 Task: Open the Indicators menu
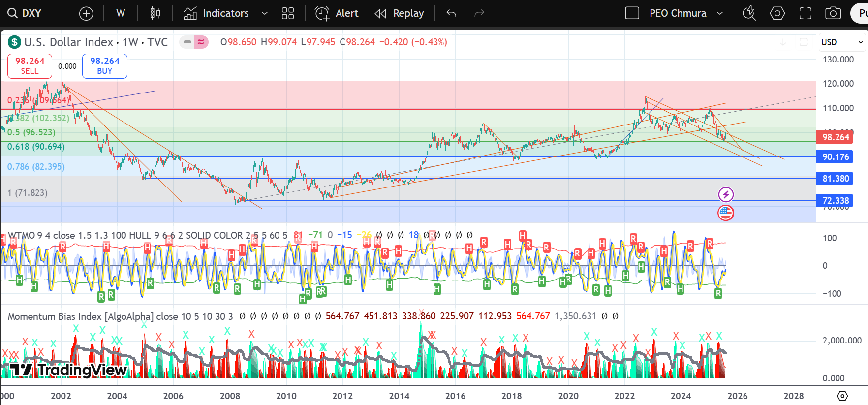tap(217, 13)
